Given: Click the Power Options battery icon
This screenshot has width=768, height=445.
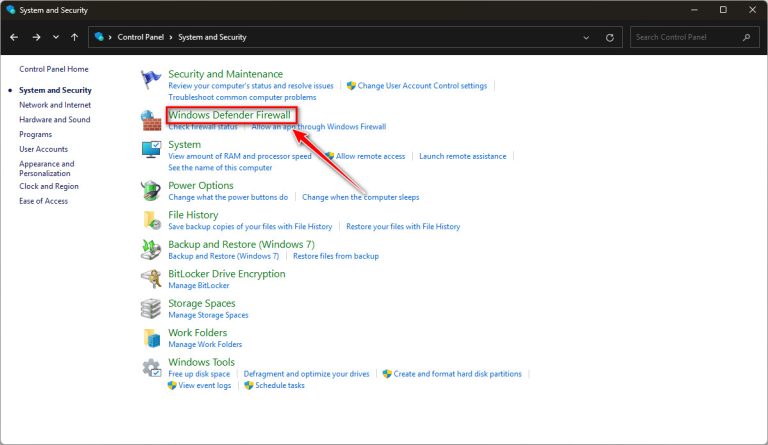Looking at the screenshot, I should tap(151, 190).
